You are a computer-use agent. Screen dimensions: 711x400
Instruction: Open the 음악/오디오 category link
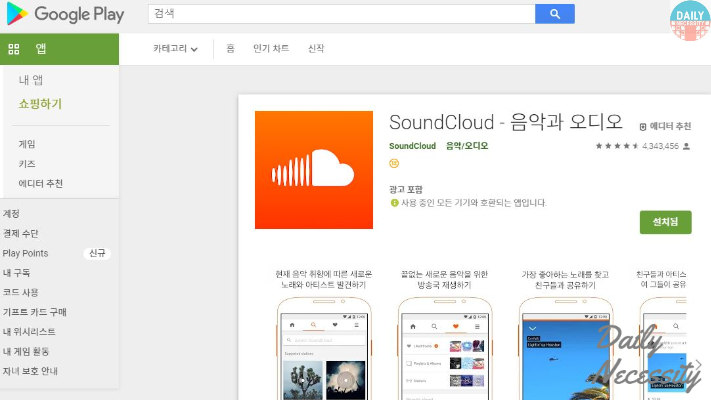(x=467, y=146)
